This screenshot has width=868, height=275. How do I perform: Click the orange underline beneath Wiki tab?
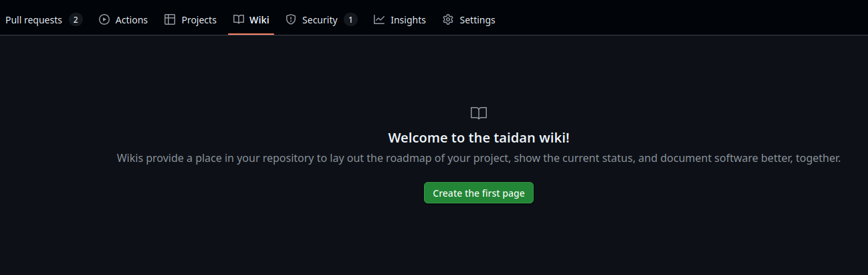click(x=251, y=34)
